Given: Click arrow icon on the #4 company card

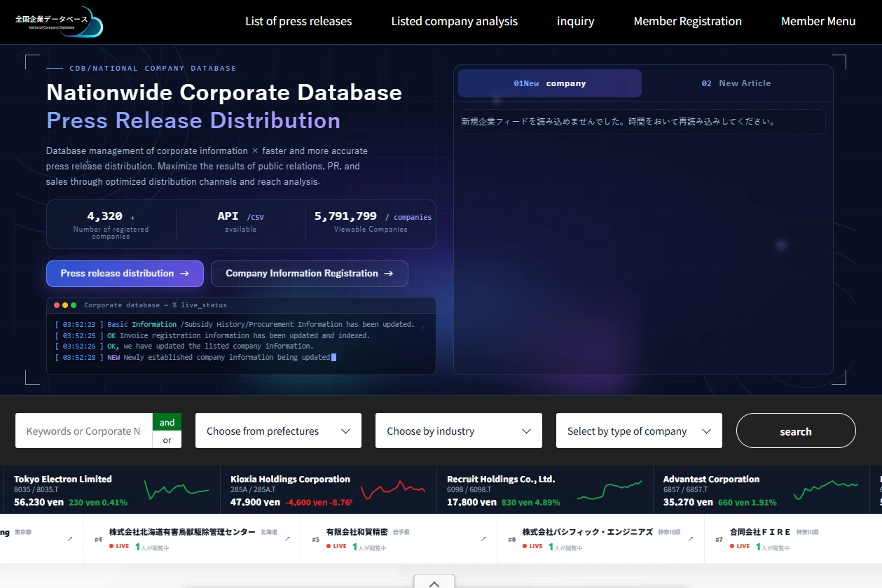Looking at the screenshot, I should 287,539.
